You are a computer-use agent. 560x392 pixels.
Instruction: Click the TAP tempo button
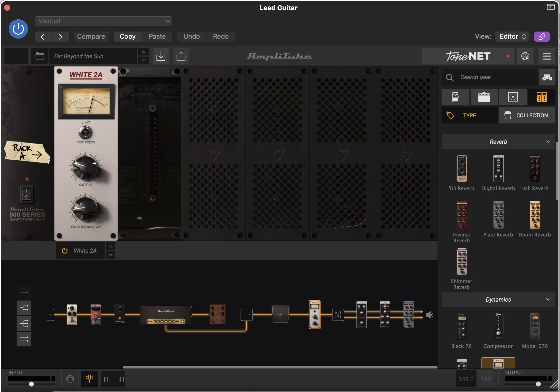pos(486,379)
